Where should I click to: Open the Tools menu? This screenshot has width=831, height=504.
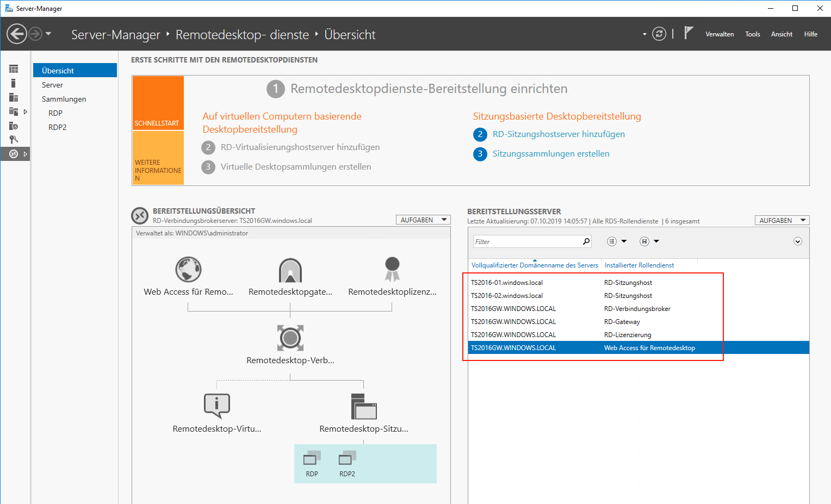(752, 34)
